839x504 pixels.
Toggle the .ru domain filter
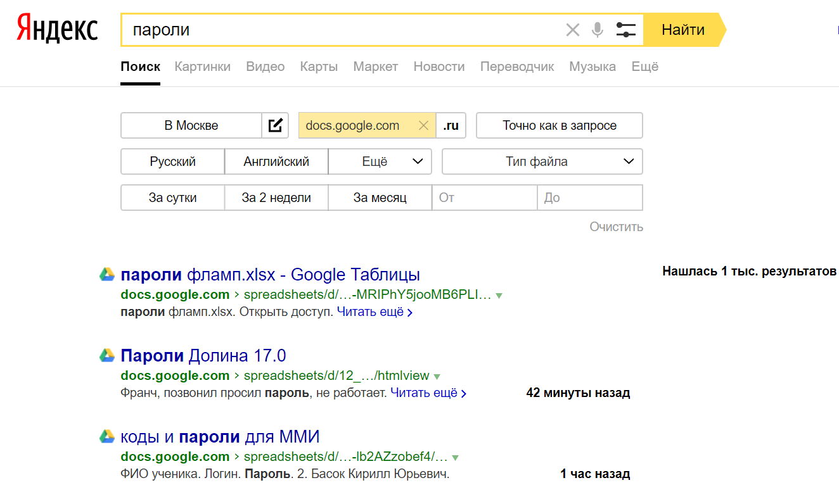[x=451, y=125]
